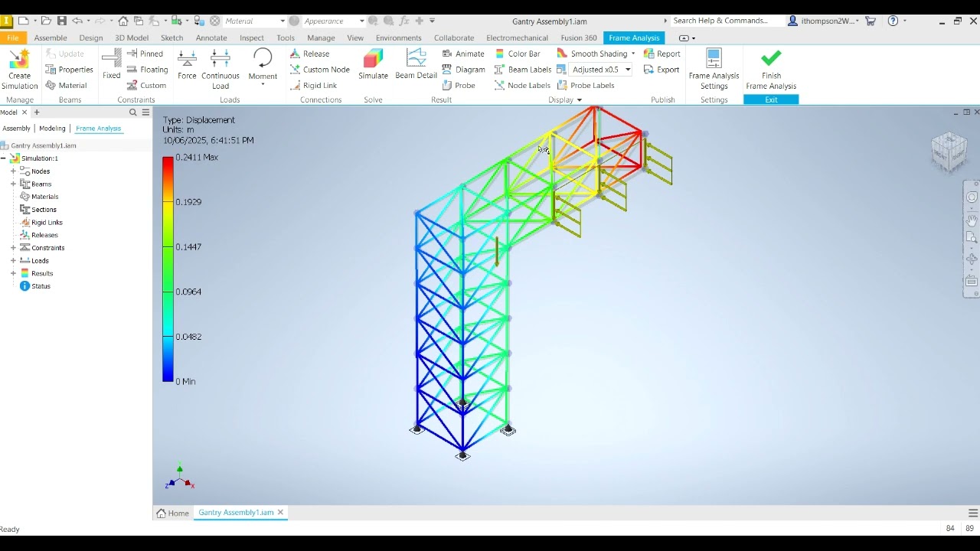Activate the Probe tool
Screen dimensions: 980x551
point(459,86)
